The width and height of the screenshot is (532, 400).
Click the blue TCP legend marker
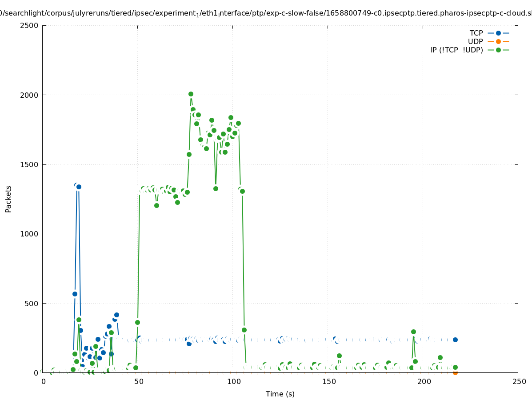[x=498, y=33]
